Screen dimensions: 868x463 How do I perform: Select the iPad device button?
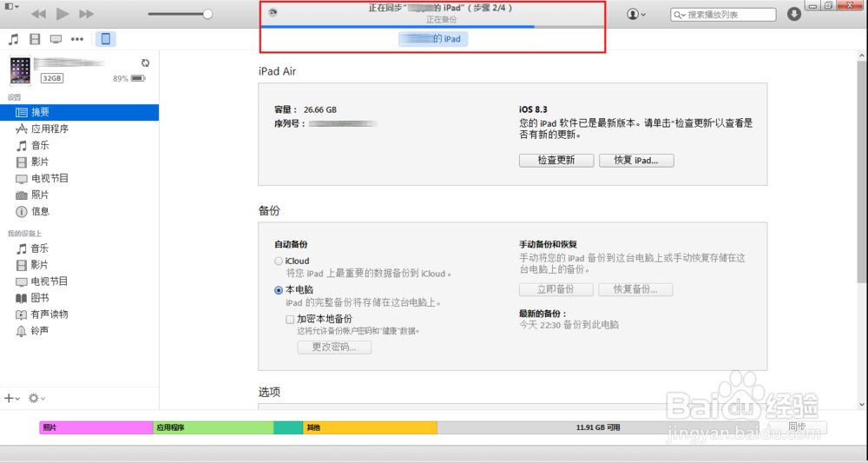[x=106, y=39]
